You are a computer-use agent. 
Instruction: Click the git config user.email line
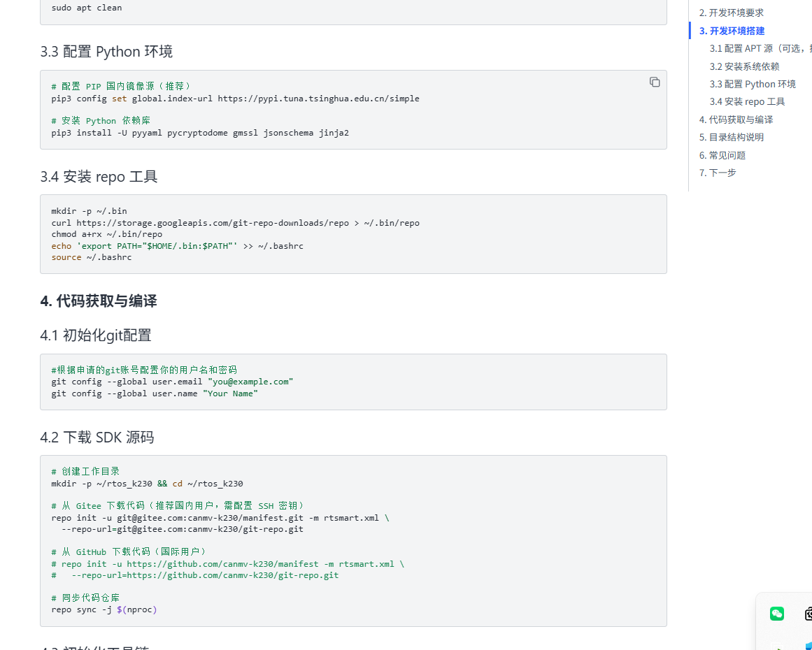(x=172, y=382)
